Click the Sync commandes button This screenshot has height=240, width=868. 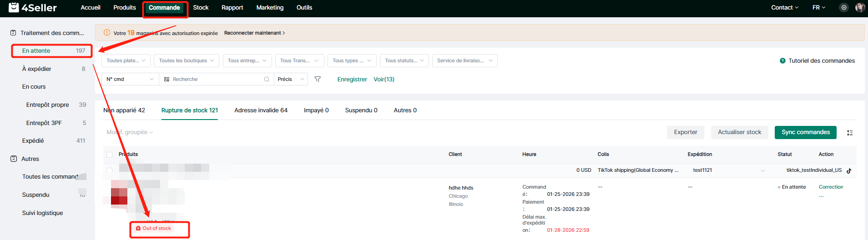[x=805, y=132]
